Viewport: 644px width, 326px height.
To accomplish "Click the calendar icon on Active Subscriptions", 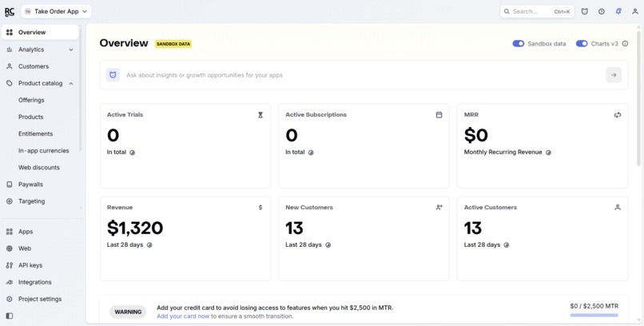I will pos(439,115).
